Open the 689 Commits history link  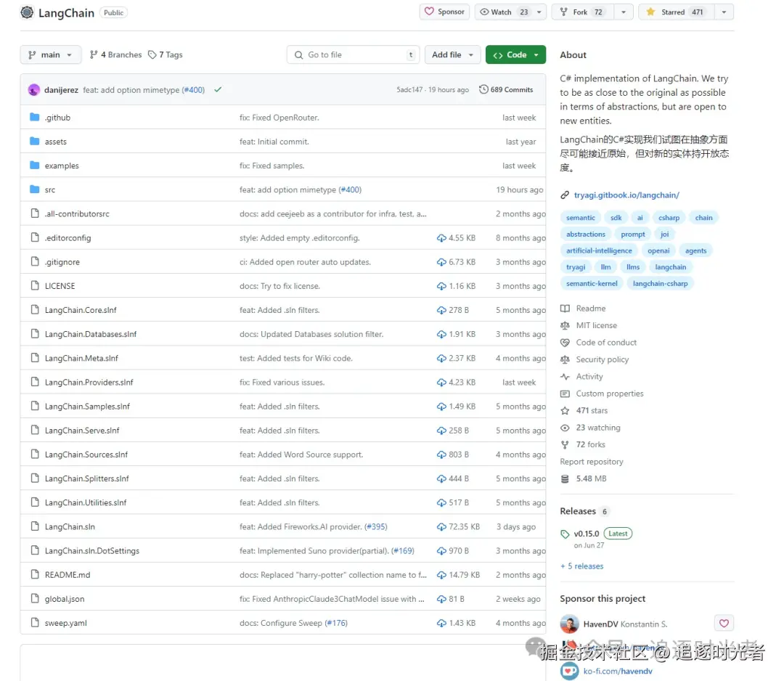pos(506,89)
